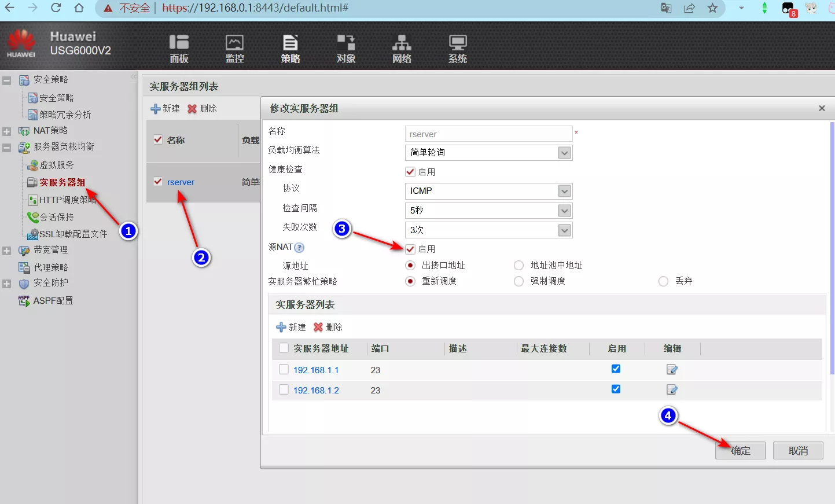Click the 源NAT help question icon

299,248
